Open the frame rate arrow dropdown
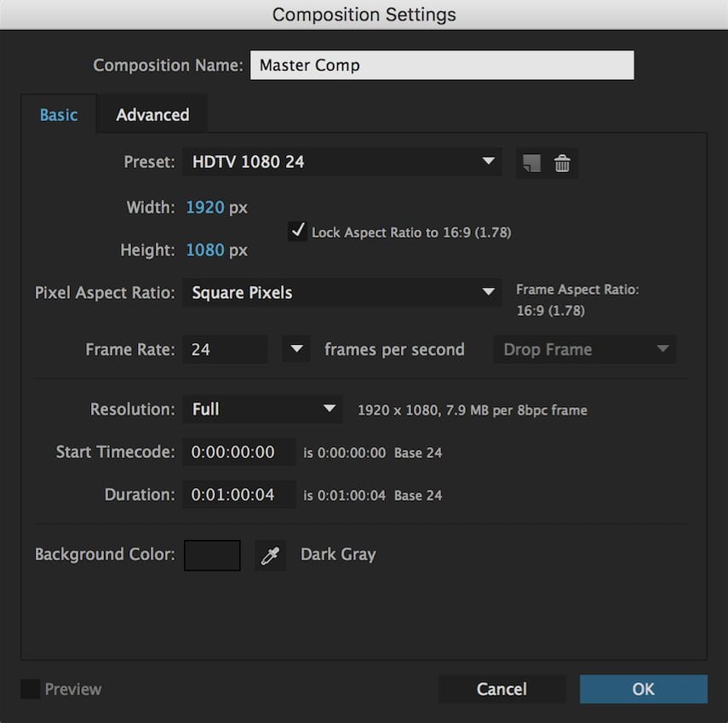 (x=296, y=349)
